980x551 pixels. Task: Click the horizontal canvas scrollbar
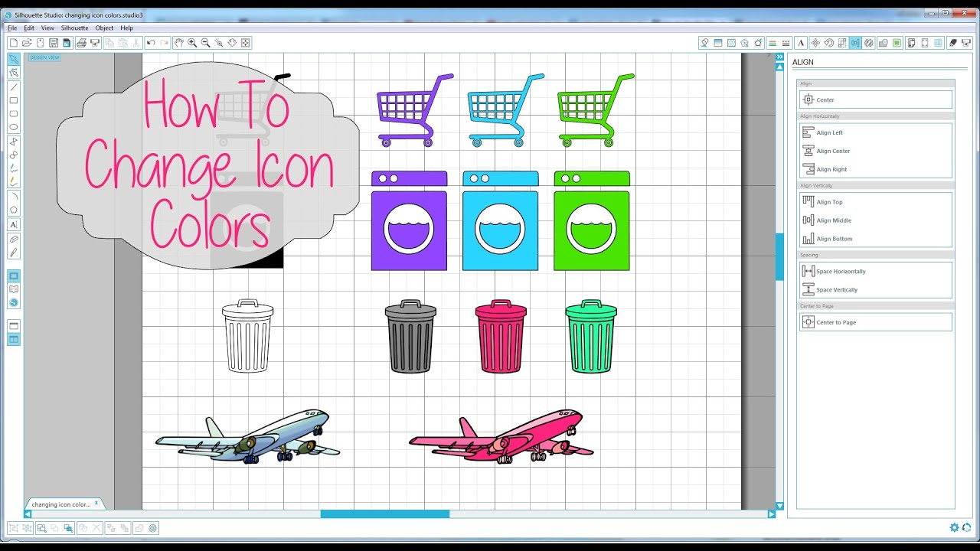point(385,514)
